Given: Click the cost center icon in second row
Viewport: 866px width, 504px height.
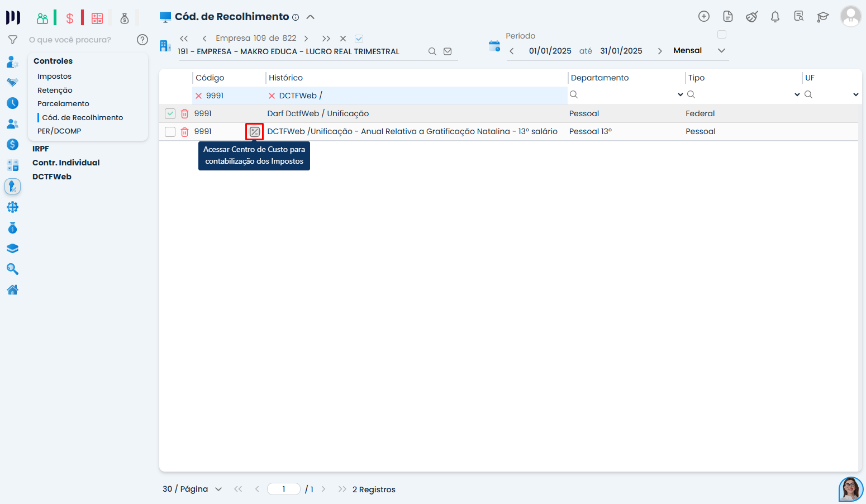Looking at the screenshot, I should 254,132.
